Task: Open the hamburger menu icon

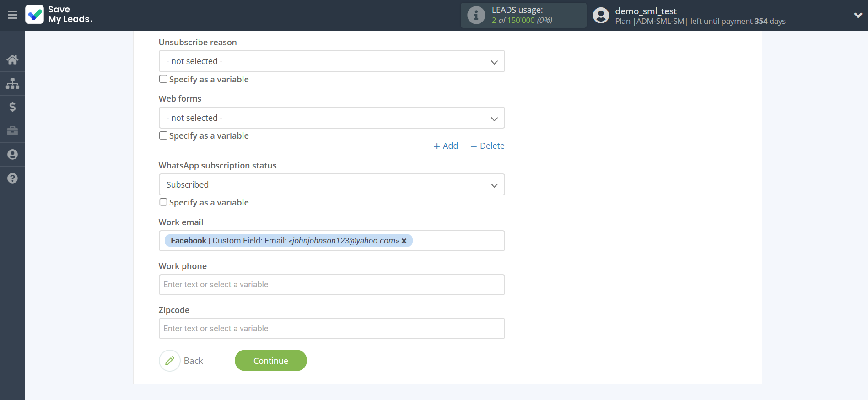Action: 12,15
